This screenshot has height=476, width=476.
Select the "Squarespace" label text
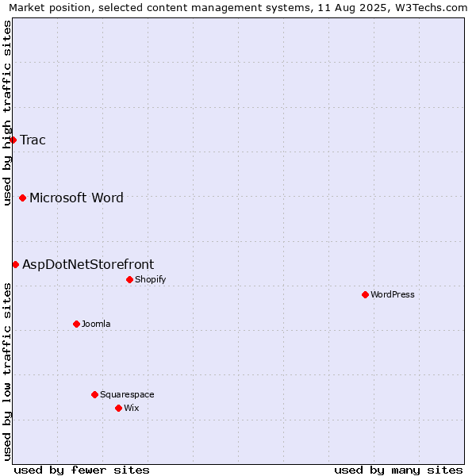127,394
